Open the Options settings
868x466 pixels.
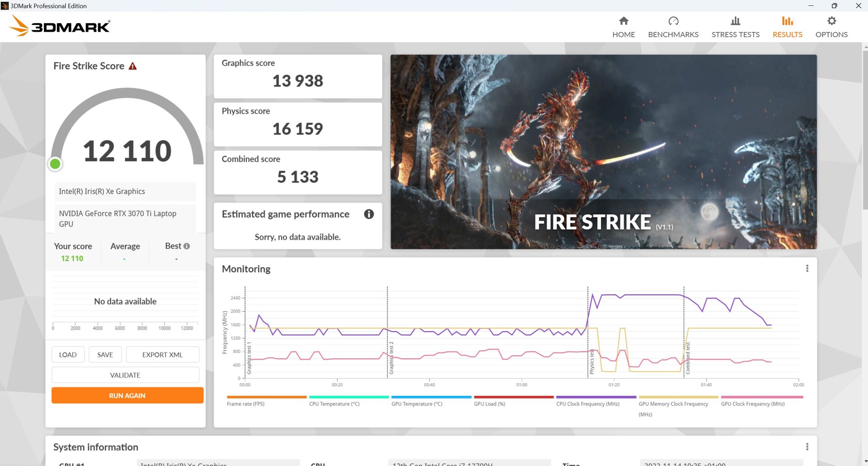click(x=831, y=26)
